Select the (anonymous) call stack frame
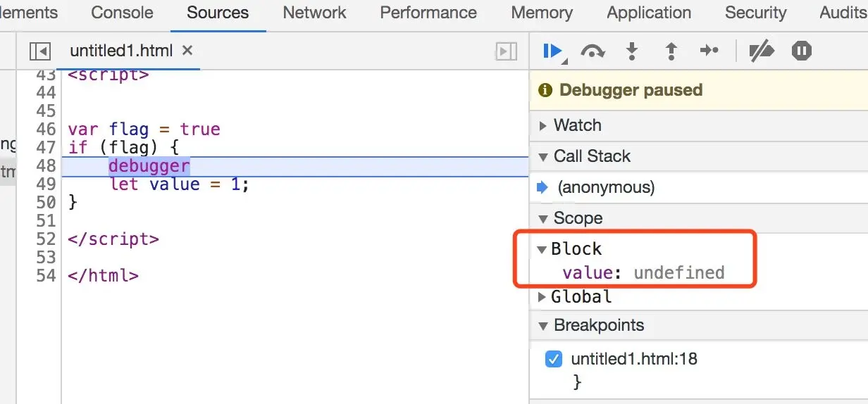Viewport: 868px width, 404px height. (x=606, y=187)
